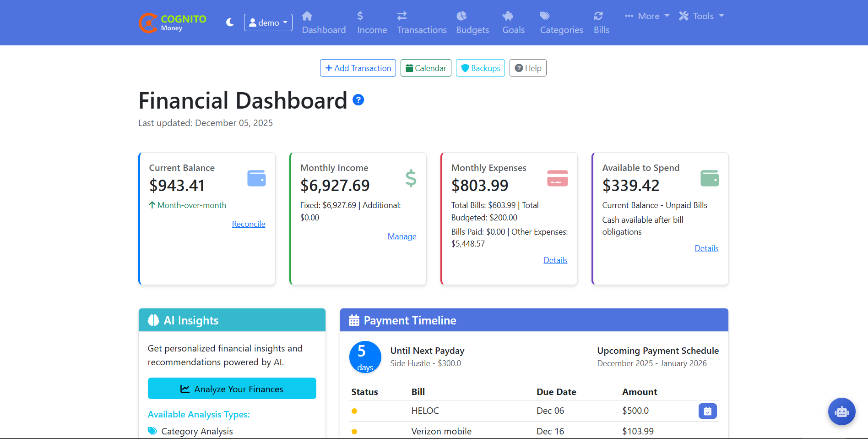Click the Bills recurring icon
This screenshot has height=439, width=868.
(599, 16)
